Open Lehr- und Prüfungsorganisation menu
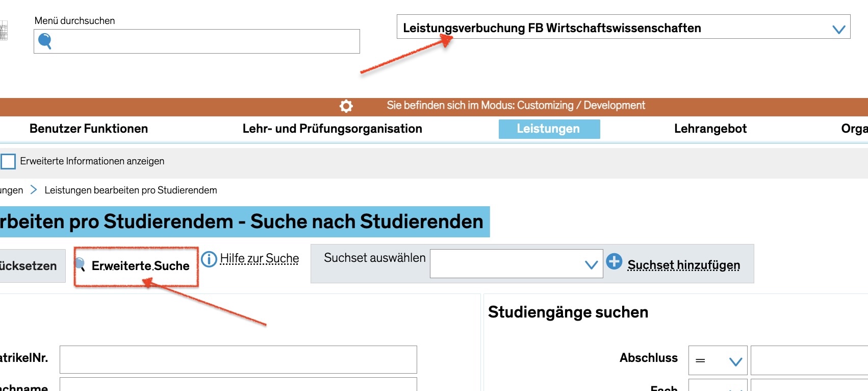 [332, 129]
